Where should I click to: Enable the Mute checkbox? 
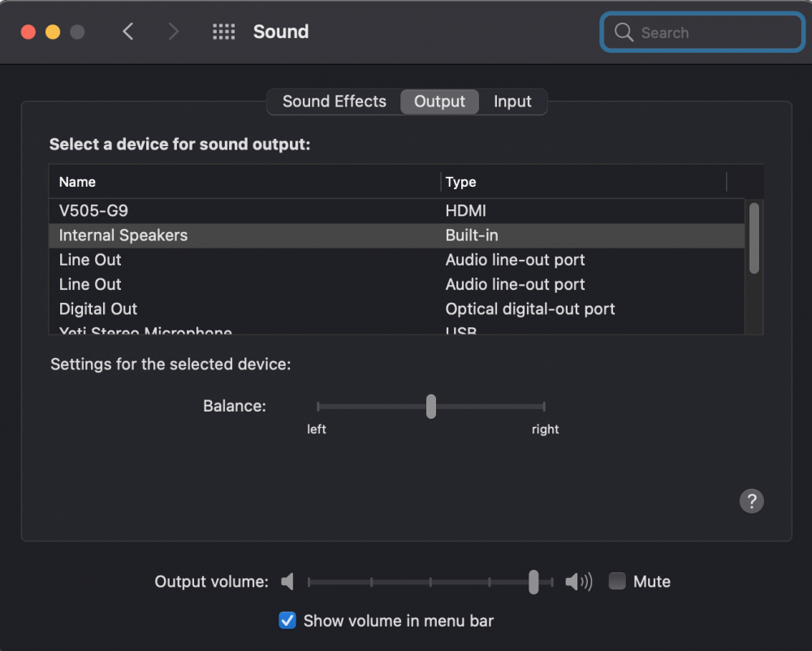pyautogui.click(x=617, y=580)
